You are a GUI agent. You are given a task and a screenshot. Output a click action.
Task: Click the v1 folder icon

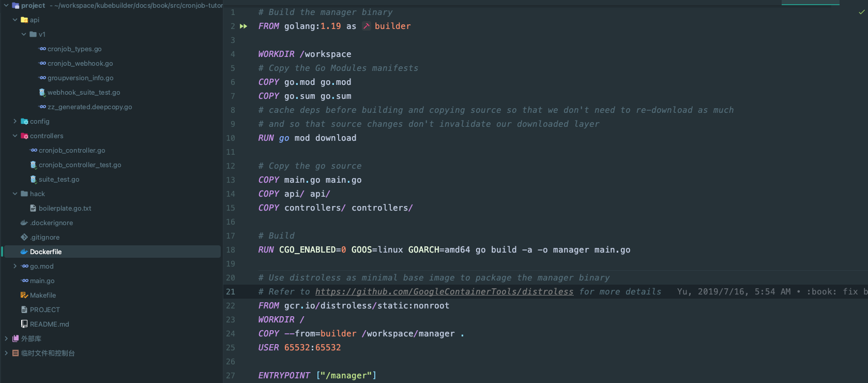(33, 34)
